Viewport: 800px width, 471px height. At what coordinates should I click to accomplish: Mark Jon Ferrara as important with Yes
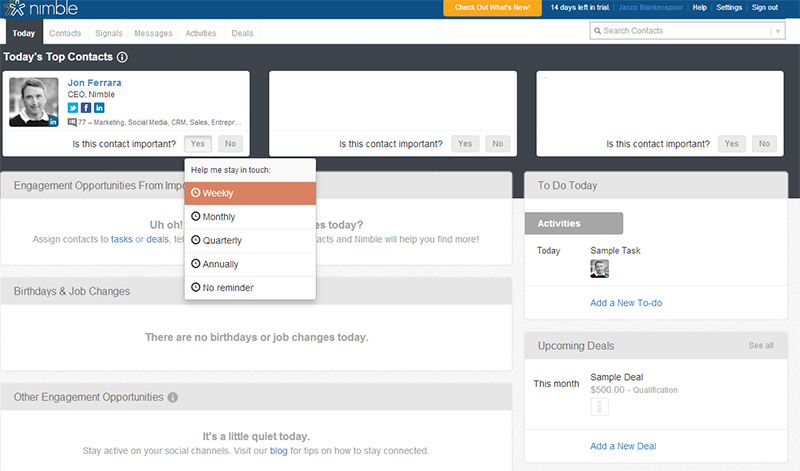click(x=198, y=144)
